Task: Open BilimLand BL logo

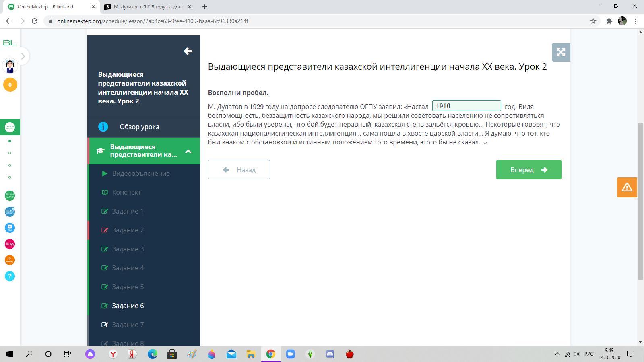Action: 10,43
